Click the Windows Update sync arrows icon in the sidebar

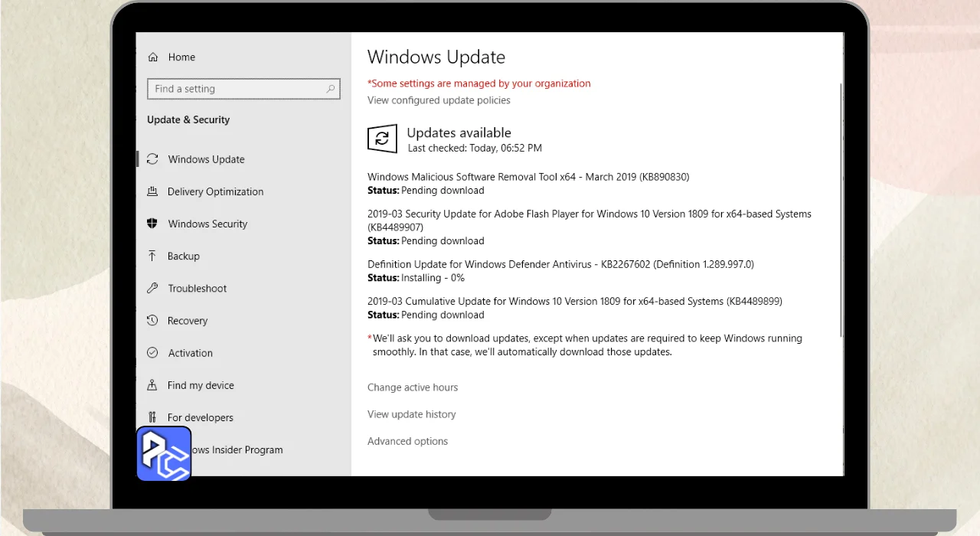pyautogui.click(x=152, y=159)
